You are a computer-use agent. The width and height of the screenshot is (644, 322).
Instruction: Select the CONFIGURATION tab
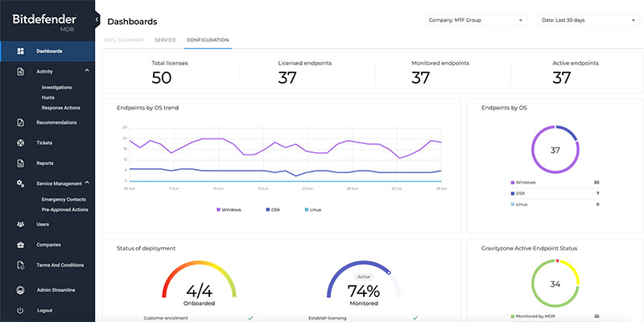click(x=208, y=40)
